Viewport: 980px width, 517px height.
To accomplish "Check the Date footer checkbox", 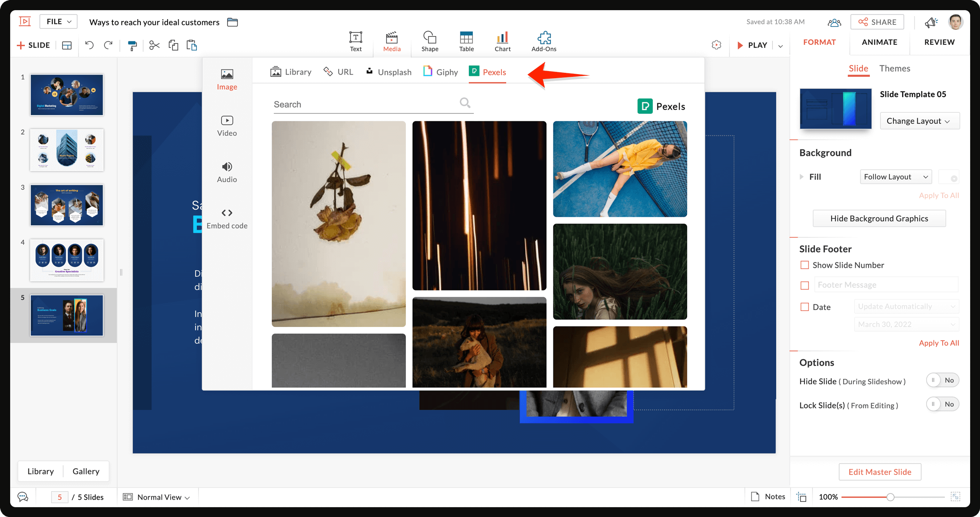I will click(804, 307).
